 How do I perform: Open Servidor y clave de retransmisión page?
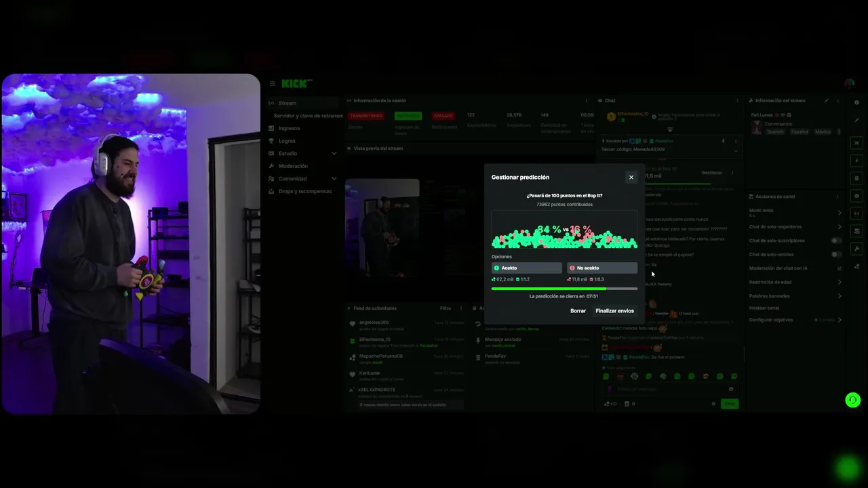(x=308, y=116)
